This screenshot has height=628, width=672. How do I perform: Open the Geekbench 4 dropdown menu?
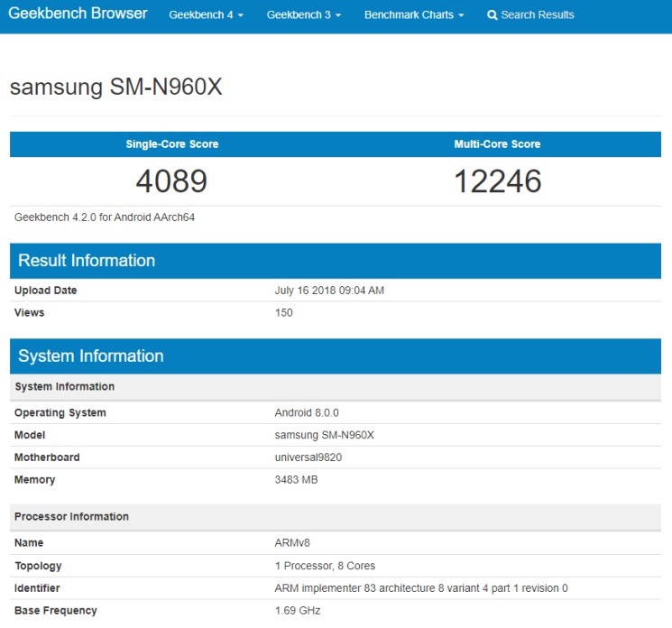(x=206, y=15)
